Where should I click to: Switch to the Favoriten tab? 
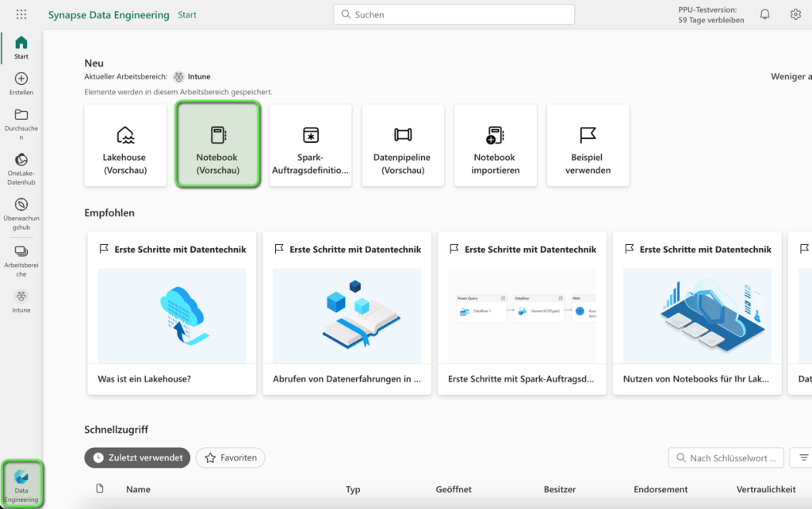click(230, 457)
